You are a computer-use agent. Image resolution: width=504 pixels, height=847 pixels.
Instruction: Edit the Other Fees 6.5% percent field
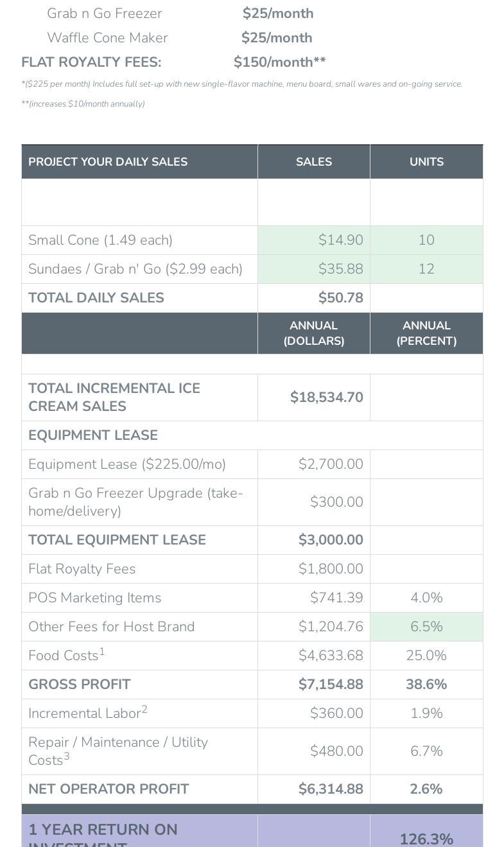coord(426,627)
